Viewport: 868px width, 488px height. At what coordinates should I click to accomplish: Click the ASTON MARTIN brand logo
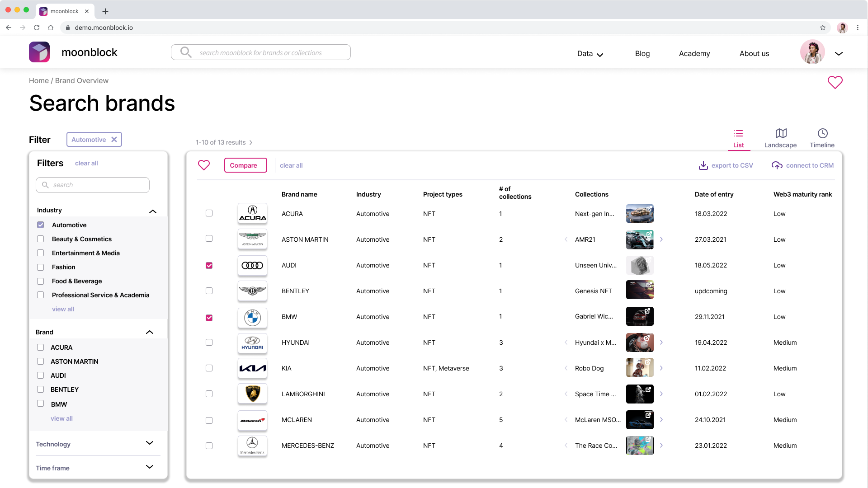point(252,239)
